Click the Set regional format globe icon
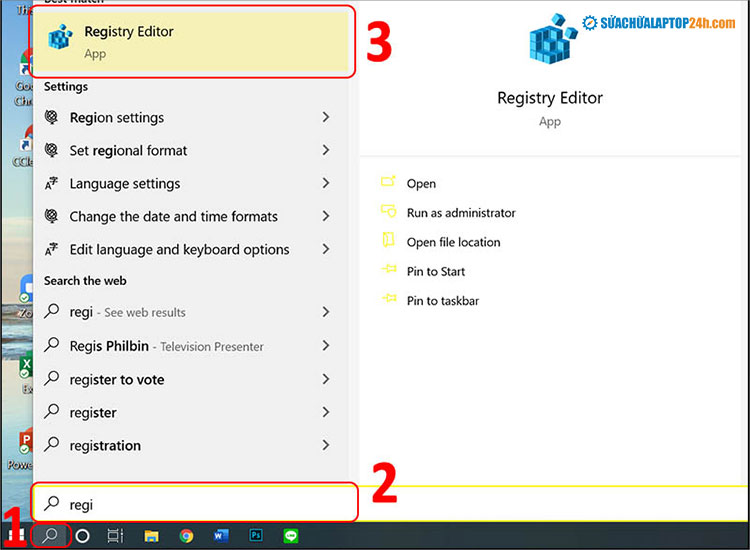Viewport: 750px width, 550px height. tap(51, 150)
